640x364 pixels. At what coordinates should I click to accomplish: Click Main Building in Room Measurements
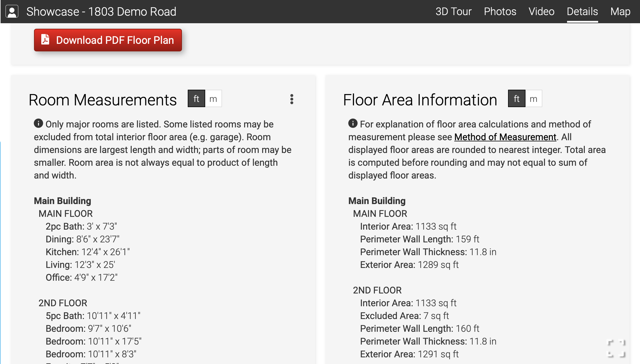coord(62,201)
